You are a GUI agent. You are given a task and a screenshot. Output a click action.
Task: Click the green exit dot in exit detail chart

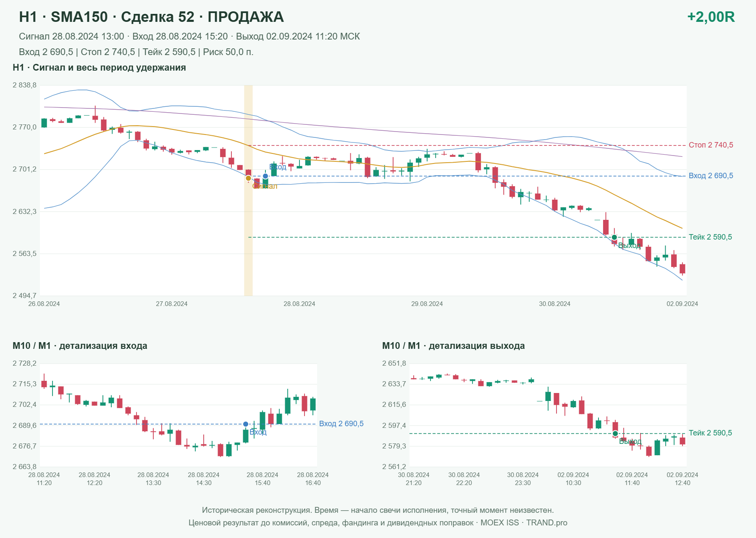(x=615, y=433)
